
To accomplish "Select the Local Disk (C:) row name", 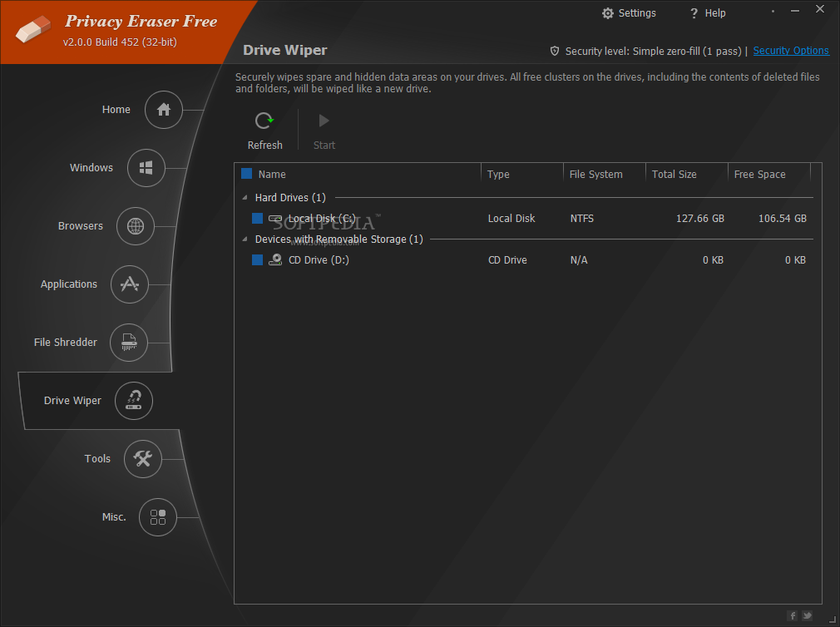I will [x=321, y=219].
